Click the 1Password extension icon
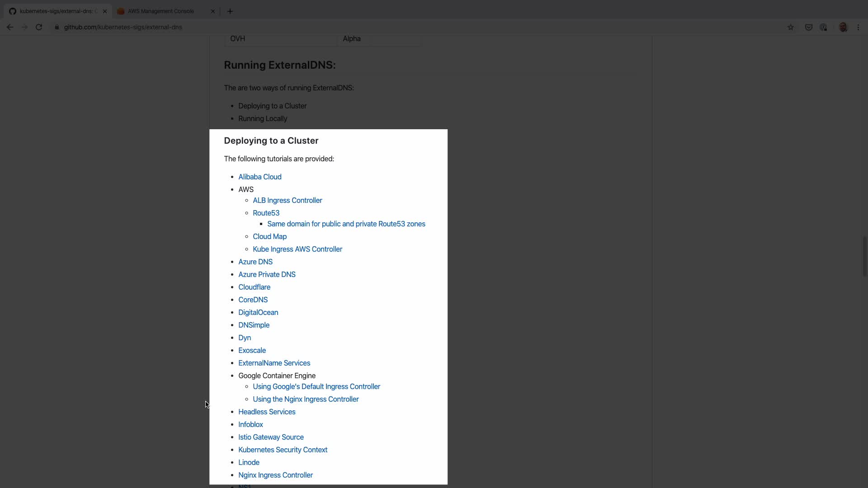 [823, 27]
